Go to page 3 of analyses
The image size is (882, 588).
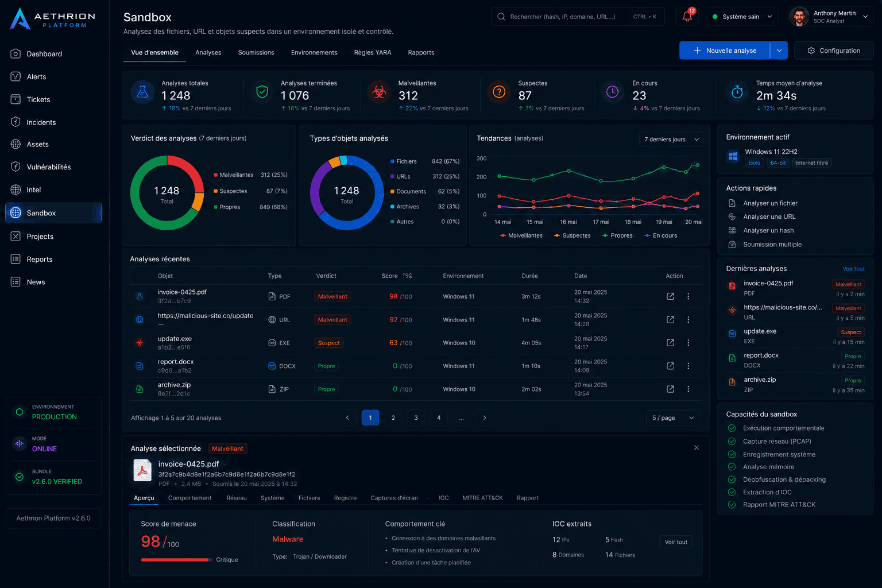tap(416, 418)
